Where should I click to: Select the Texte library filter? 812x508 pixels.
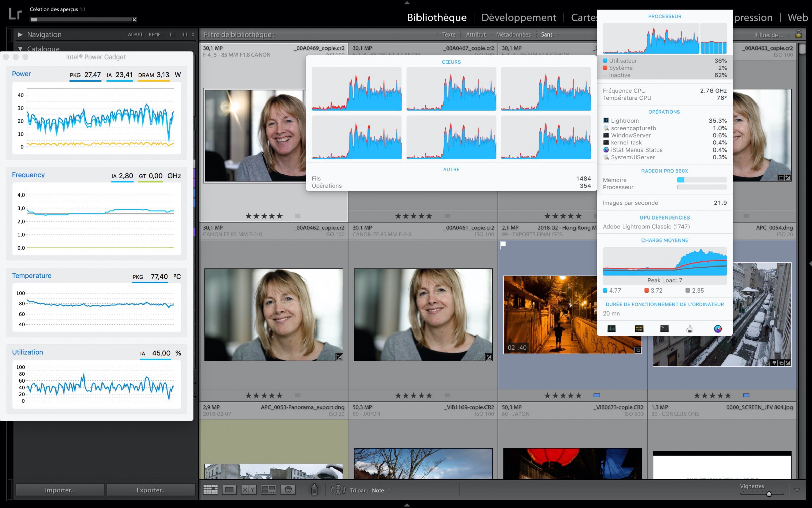pos(449,34)
